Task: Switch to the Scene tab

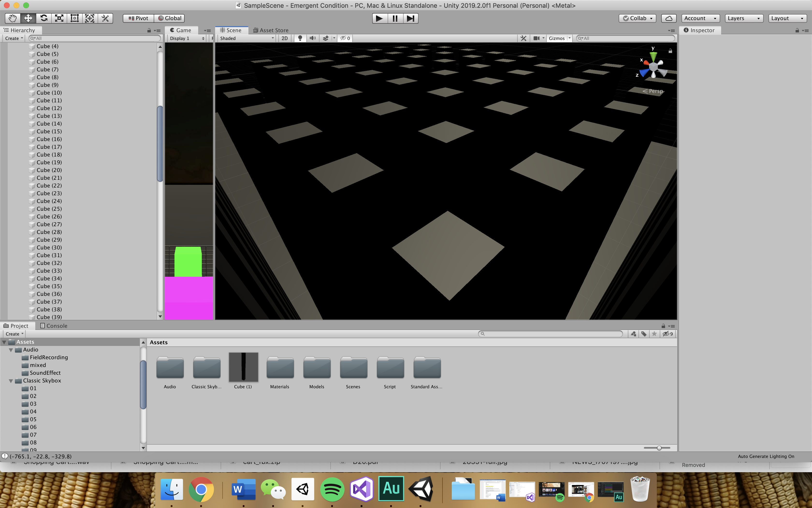Action: [x=231, y=30]
